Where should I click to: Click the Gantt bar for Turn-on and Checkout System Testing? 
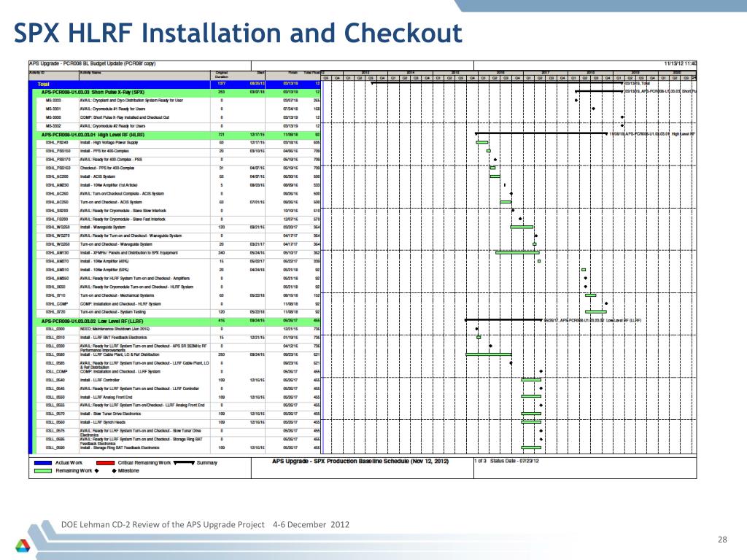coord(595,312)
